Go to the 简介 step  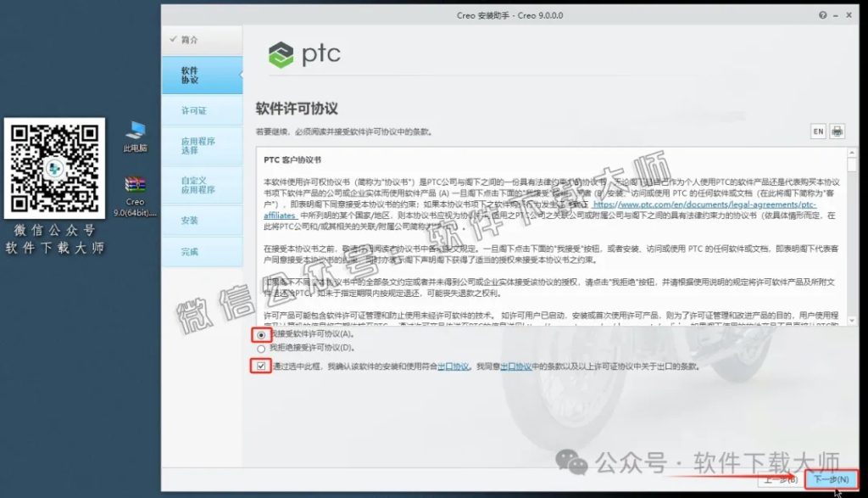coord(202,40)
